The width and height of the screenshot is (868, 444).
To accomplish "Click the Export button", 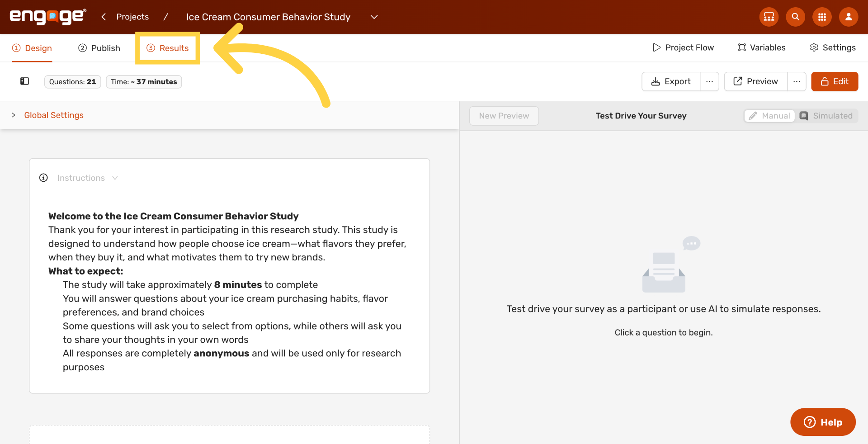I will click(x=671, y=81).
